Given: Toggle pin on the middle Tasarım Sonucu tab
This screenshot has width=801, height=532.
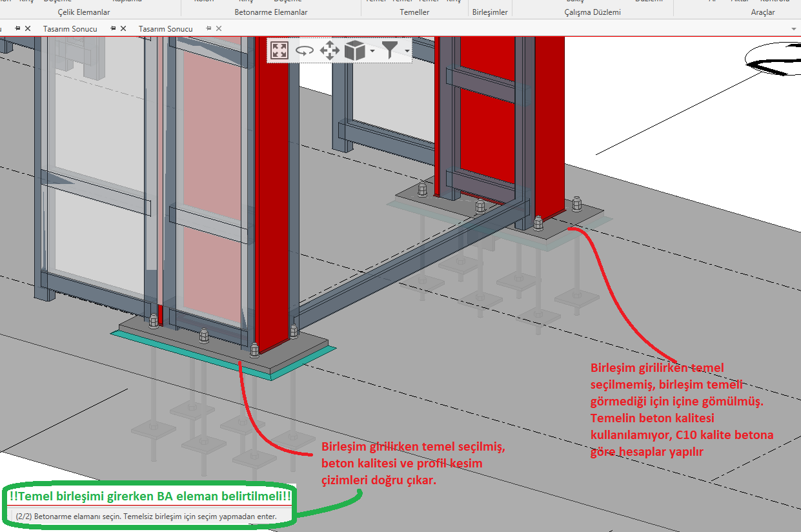Looking at the screenshot, I should point(113,28).
